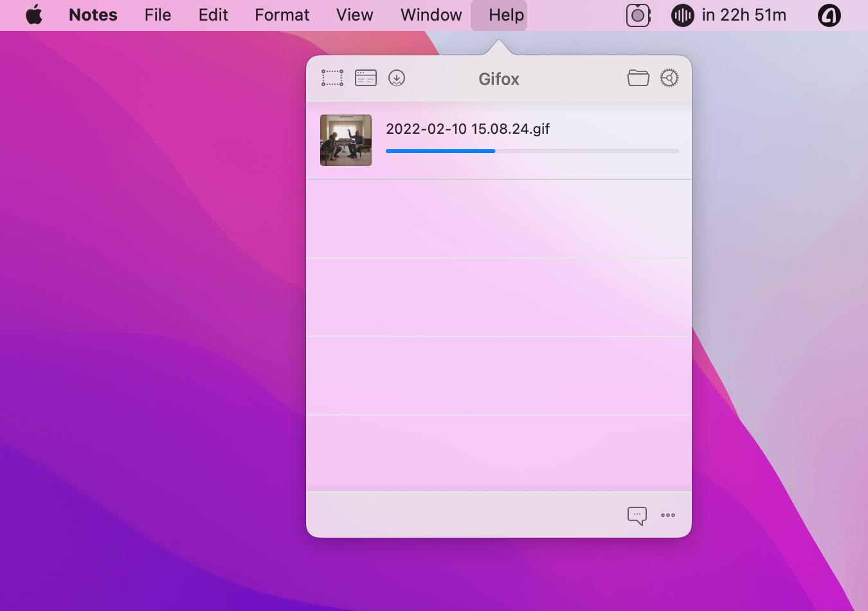This screenshot has height=611, width=868.
Task: Click the Gifox popover title
Action: click(499, 79)
